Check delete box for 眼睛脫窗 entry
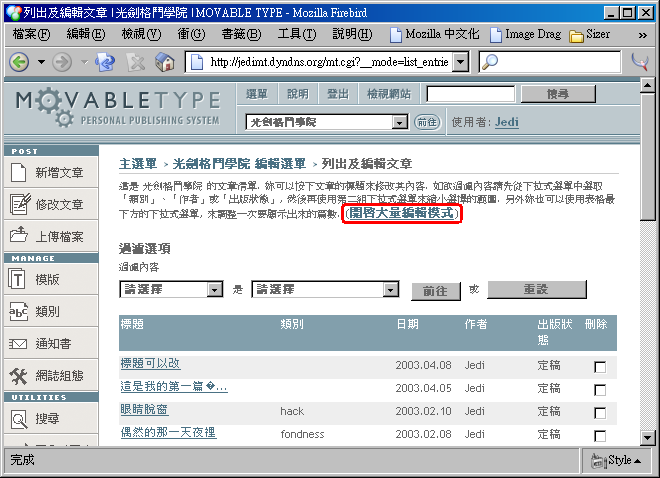The width and height of the screenshot is (660, 478). point(600,413)
